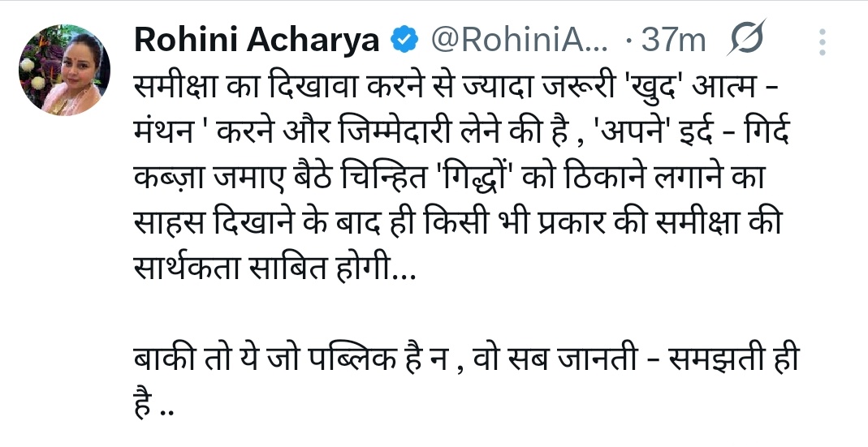
Task: Click the word जिम्मेदारी in the tweet
Action: pos(385,133)
